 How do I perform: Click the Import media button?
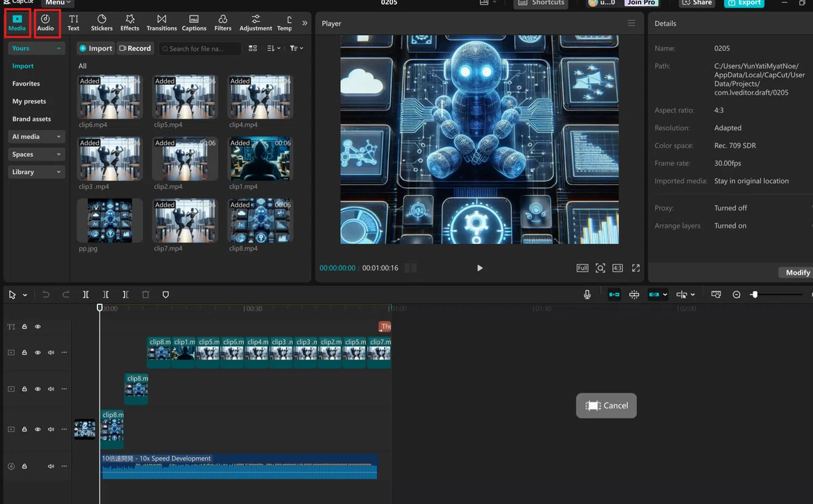click(x=96, y=49)
